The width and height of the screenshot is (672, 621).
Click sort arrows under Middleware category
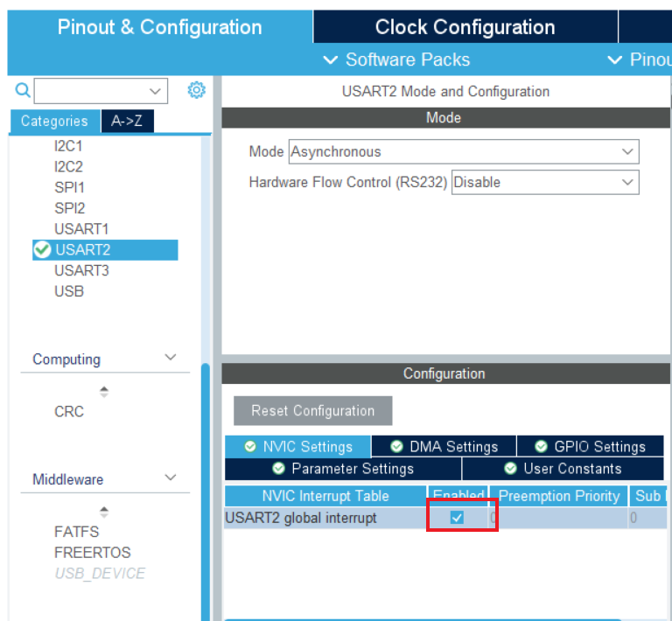(x=104, y=512)
